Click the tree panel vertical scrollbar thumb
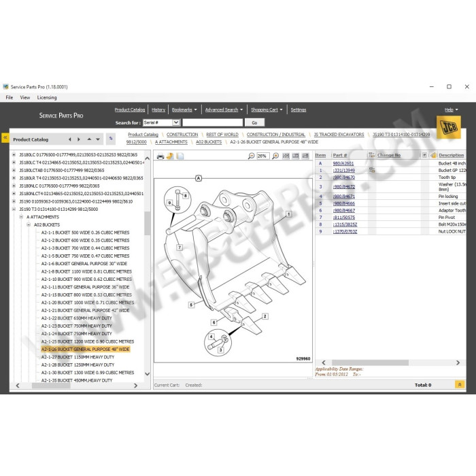The width and height of the screenshot is (476, 476). click(x=148, y=223)
